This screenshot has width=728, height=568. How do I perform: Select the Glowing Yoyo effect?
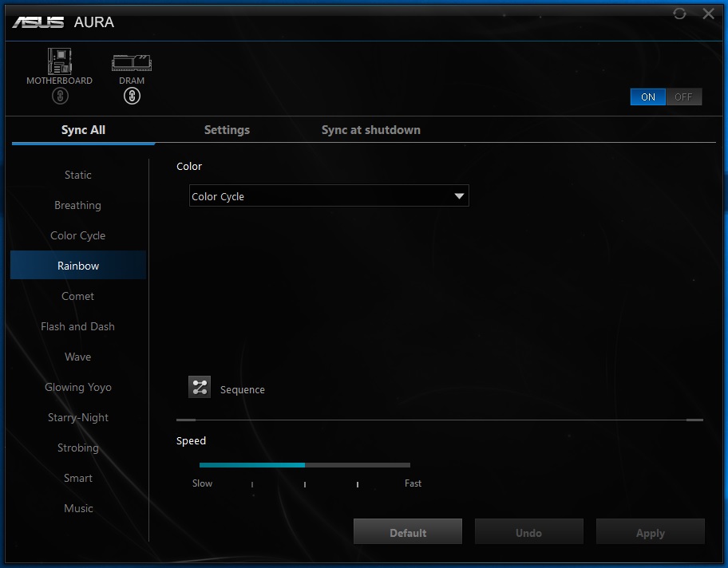[x=78, y=387]
